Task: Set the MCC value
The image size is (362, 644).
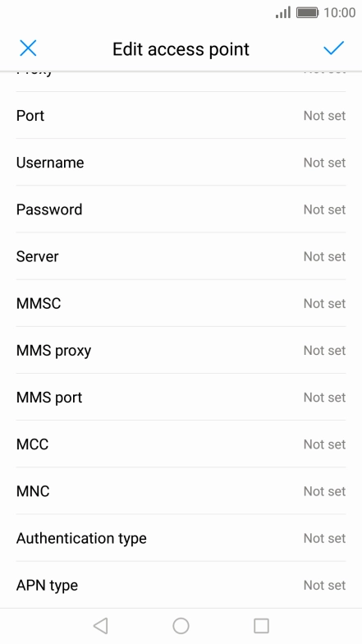Action: (x=181, y=444)
